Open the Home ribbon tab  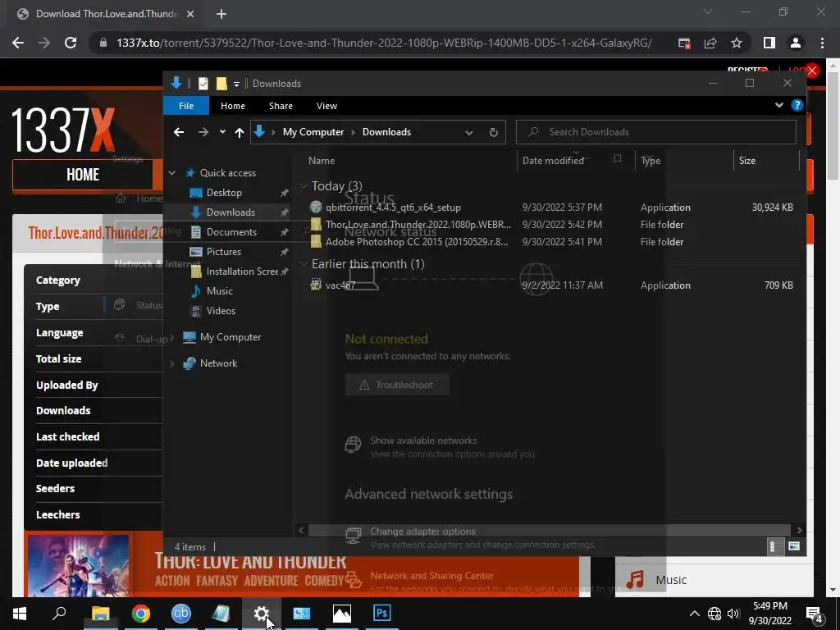click(232, 106)
